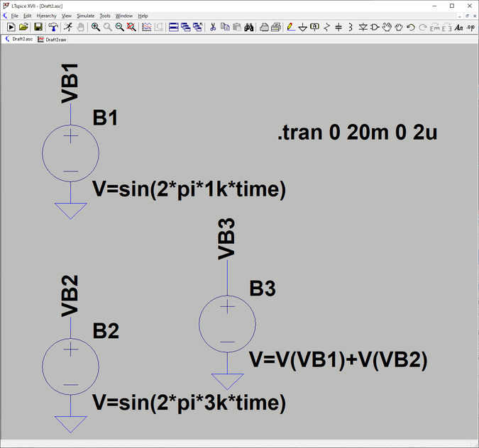Place a ground symbol from the toolbar

pos(302,27)
